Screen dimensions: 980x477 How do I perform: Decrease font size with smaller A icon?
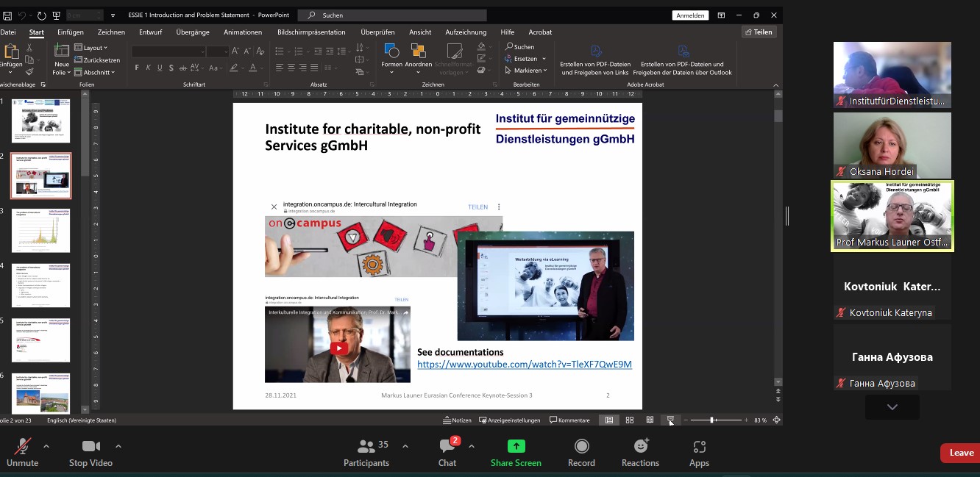pyautogui.click(x=248, y=51)
